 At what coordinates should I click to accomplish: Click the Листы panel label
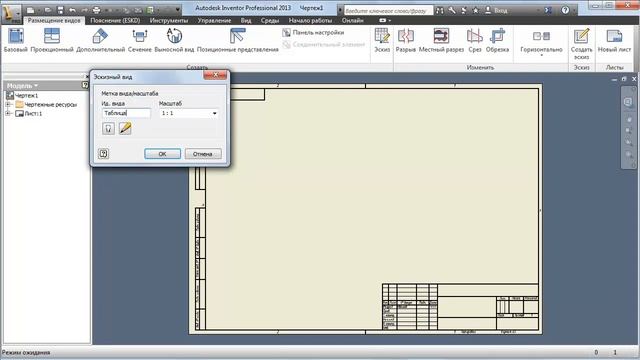[x=614, y=67]
